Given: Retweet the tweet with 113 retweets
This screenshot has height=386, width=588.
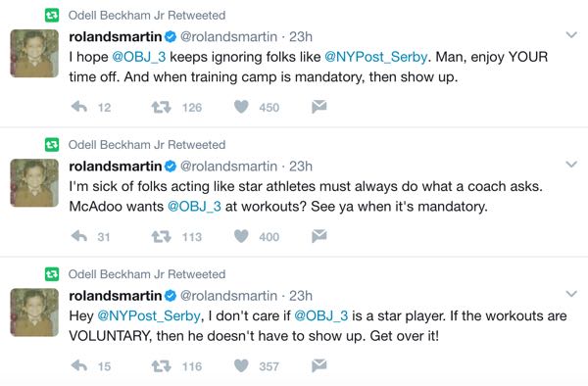Looking at the screenshot, I should [162, 237].
